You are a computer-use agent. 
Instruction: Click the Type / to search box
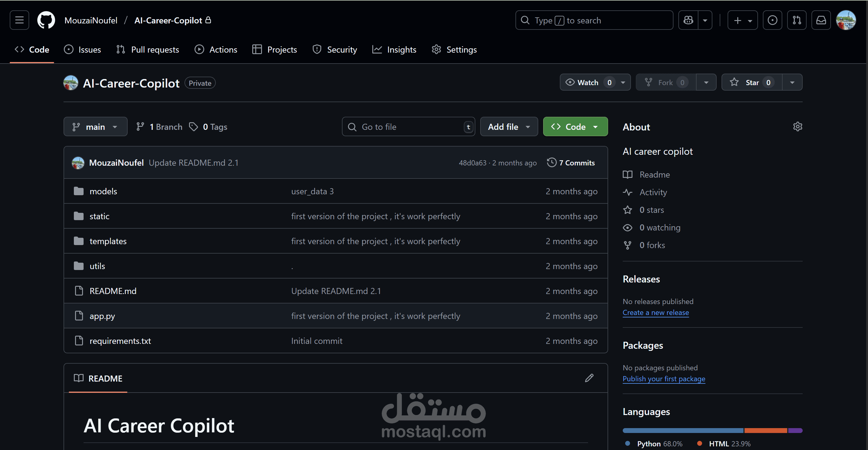click(594, 20)
